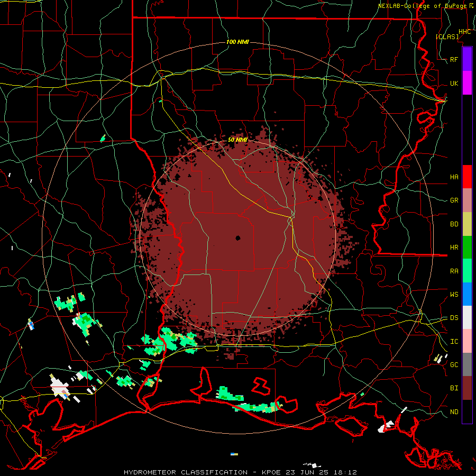Click the BI legend label

coord(454,388)
